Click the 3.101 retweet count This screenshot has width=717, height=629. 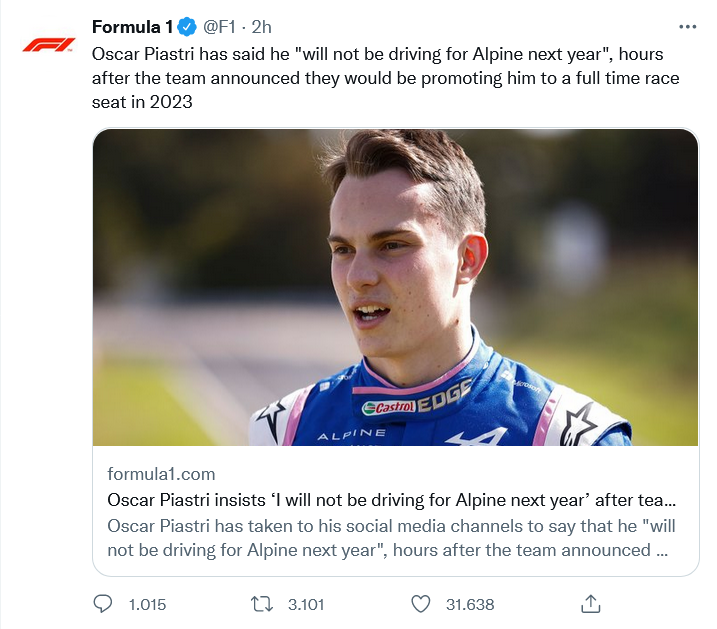[x=307, y=604]
